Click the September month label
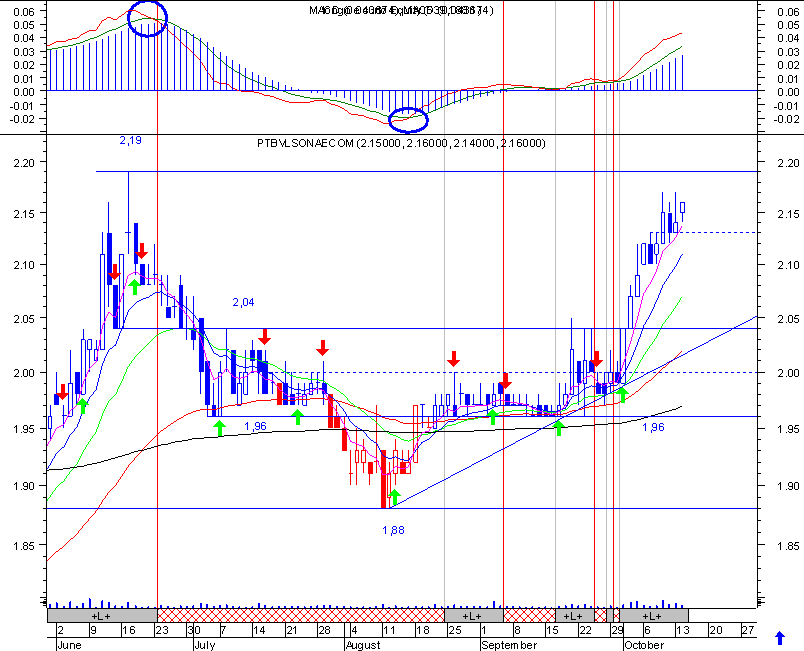Screen dimensions: 804x651 tap(509, 645)
